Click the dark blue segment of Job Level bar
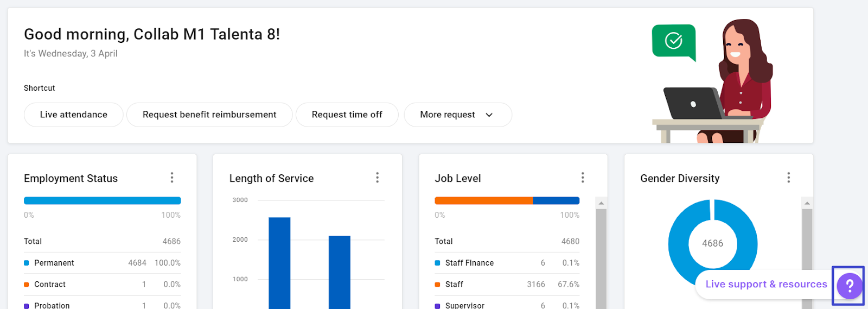 [x=556, y=200]
